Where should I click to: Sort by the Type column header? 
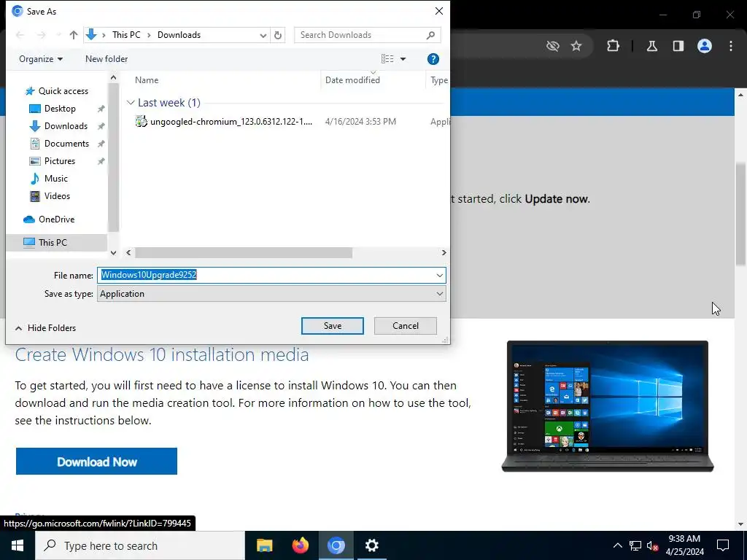point(438,80)
